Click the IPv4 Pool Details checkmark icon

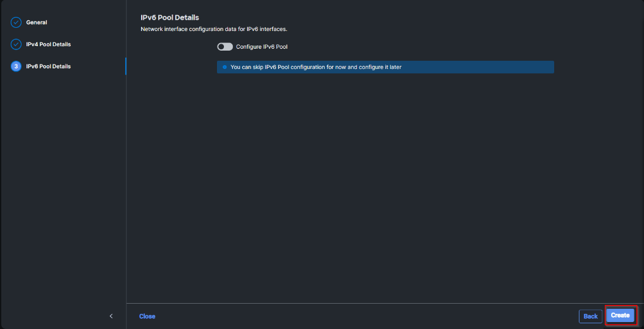coord(16,45)
